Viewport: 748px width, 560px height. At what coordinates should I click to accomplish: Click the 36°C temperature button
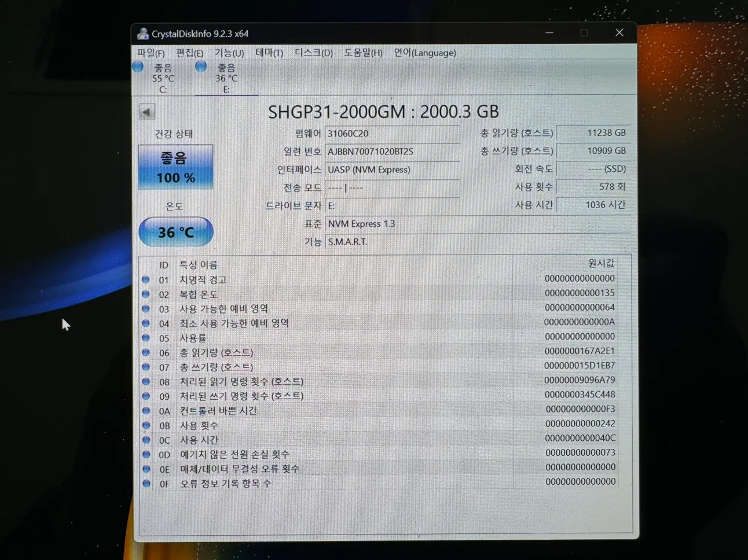175,231
